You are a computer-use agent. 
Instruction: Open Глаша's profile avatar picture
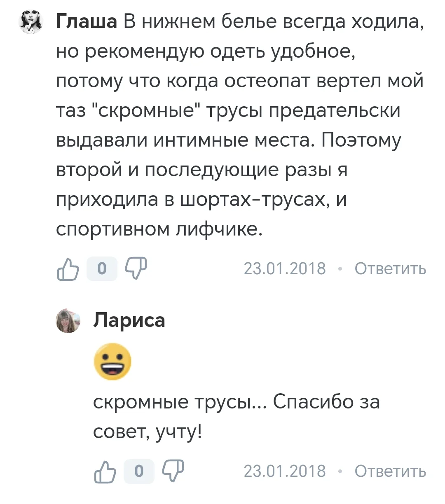30,21
